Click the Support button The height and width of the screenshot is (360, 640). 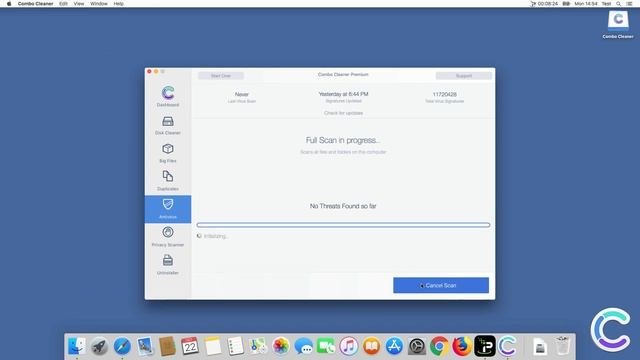click(464, 76)
